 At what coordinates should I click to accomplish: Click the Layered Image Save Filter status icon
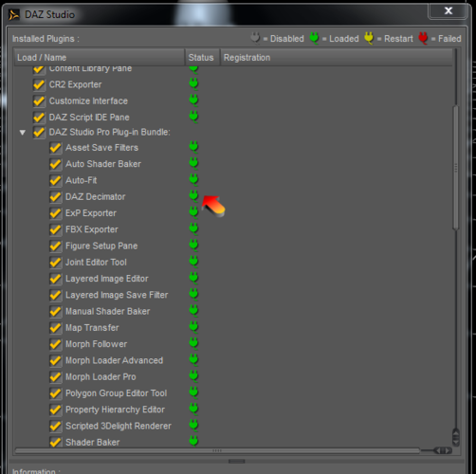[x=193, y=295]
